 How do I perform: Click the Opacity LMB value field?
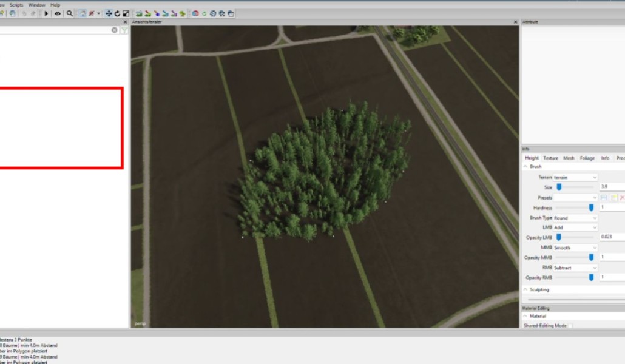(x=612, y=237)
